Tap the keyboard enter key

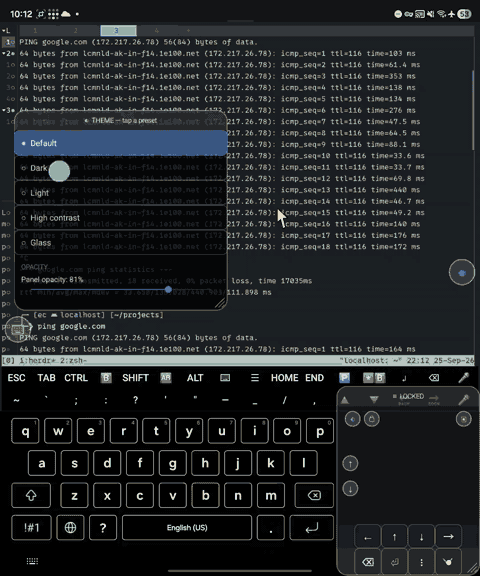click(312, 528)
